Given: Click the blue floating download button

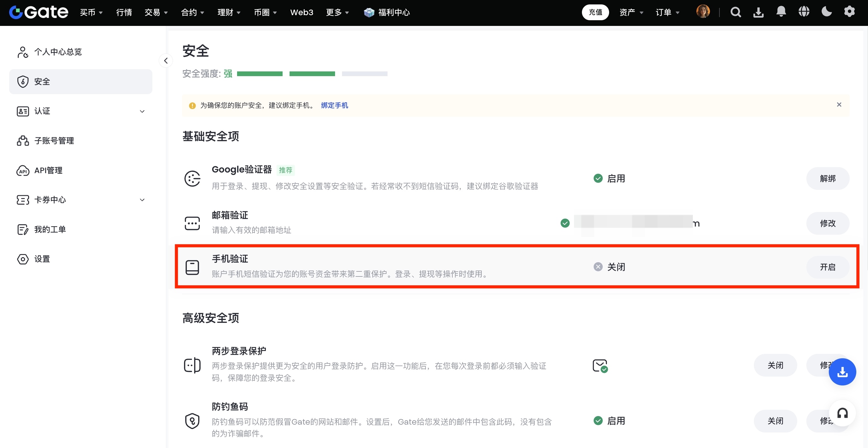Looking at the screenshot, I should (842, 372).
